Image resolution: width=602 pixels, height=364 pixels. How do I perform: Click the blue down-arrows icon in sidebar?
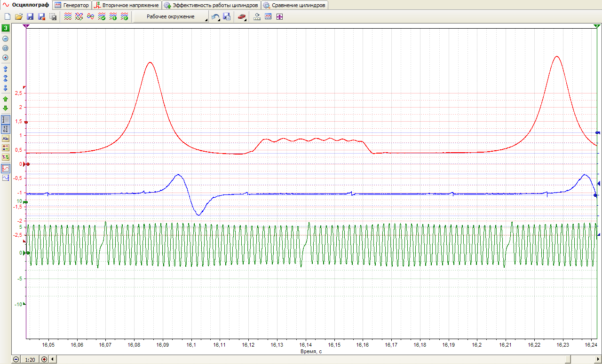click(x=6, y=88)
